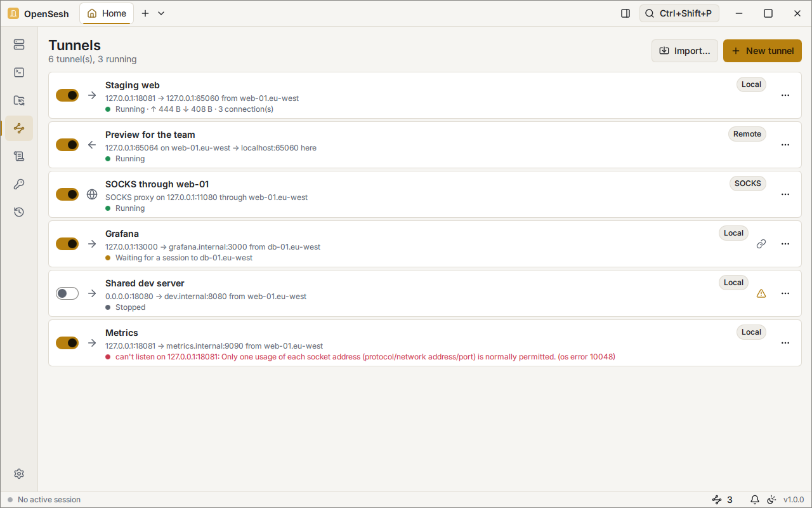The width and height of the screenshot is (812, 508).
Task: Click the globe icon on SOCKS through web-01
Action: coord(92,194)
